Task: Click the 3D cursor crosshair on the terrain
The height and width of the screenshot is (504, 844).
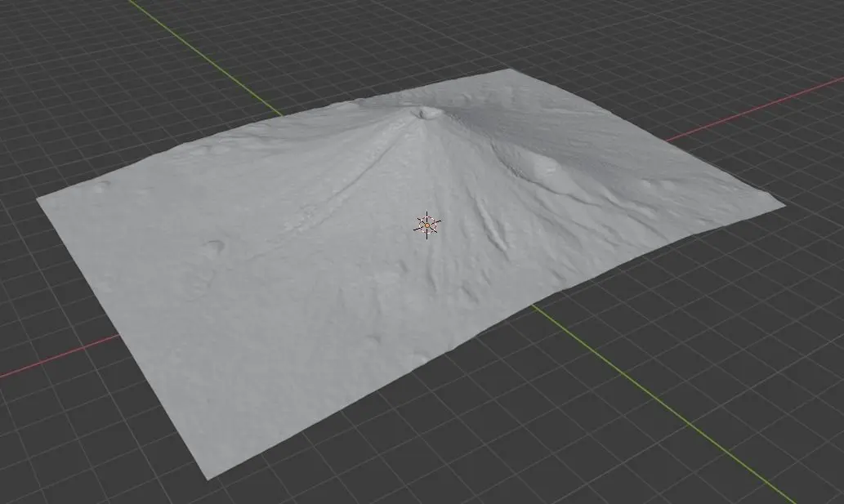Action: [426, 225]
